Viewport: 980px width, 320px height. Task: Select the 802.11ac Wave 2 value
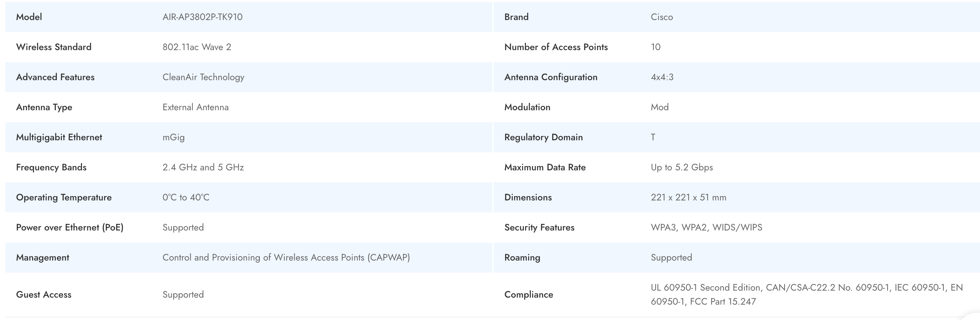click(x=197, y=47)
